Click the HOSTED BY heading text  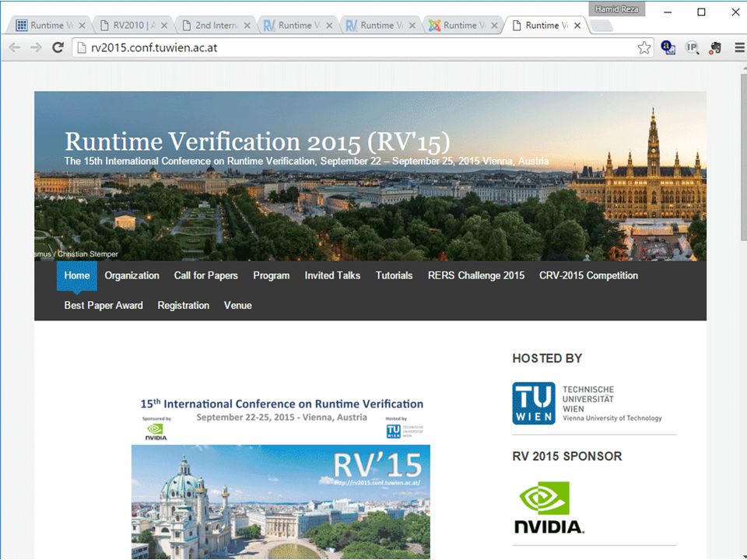pyautogui.click(x=547, y=359)
